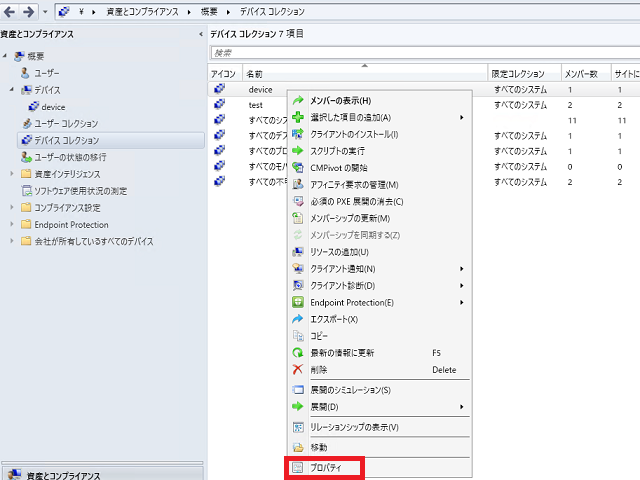This screenshot has height=480, width=640.
Task: Select 展開のシミュレーション(S) menu entry
Action: point(350,389)
